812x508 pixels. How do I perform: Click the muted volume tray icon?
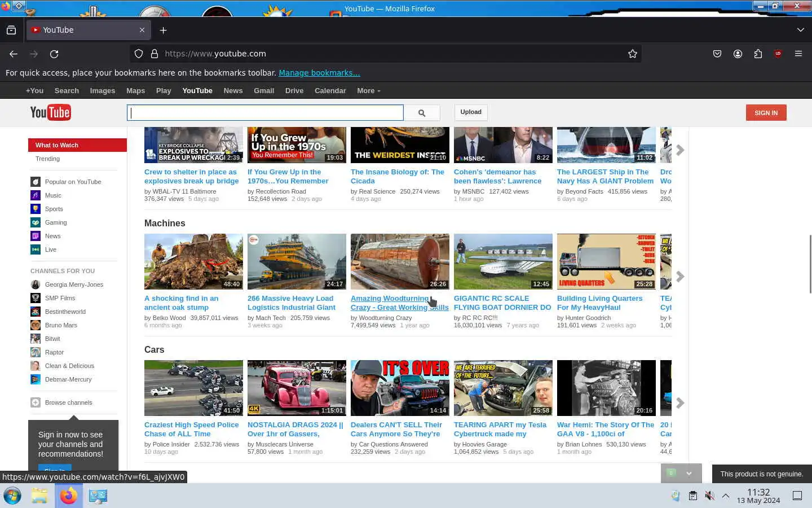(x=709, y=496)
